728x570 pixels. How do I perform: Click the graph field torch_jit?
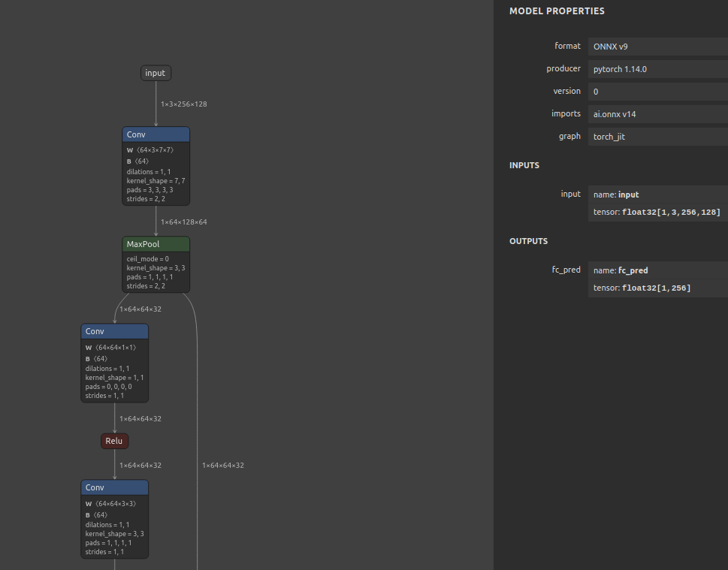click(657, 137)
